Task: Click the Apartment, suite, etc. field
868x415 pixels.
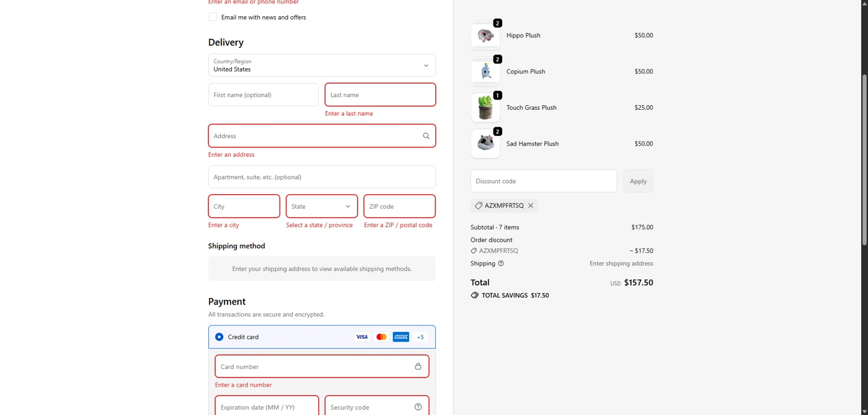Action: click(322, 177)
